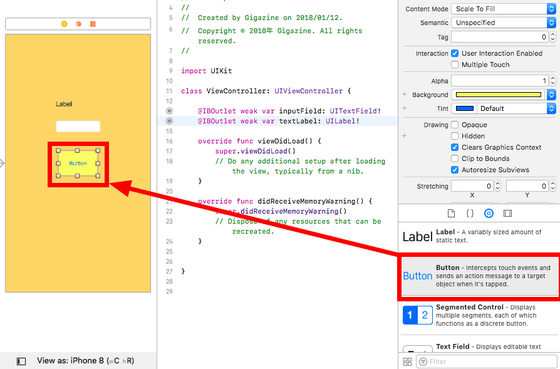560x369 pixels.
Task: Enable Clip to Bounds checkbox
Action: coord(455,159)
